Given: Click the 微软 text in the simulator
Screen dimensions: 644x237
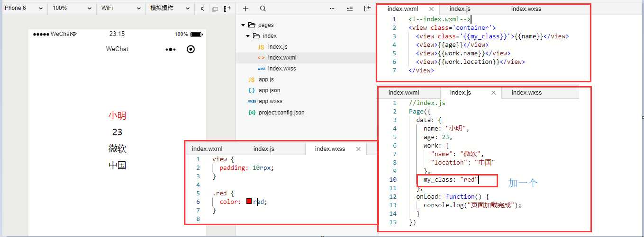Looking at the screenshot, I should (x=117, y=149).
